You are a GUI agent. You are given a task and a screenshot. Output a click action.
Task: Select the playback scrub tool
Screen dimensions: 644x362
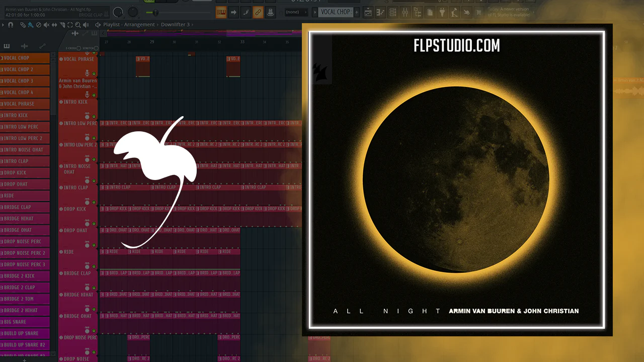86,25
